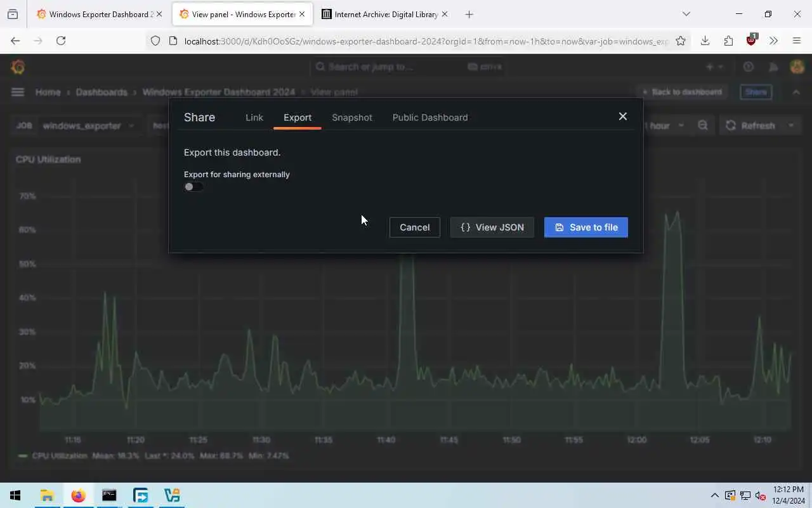Click the Firefox View icon
The height and width of the screenshot is (508, 812).
(x=13, y=14)
